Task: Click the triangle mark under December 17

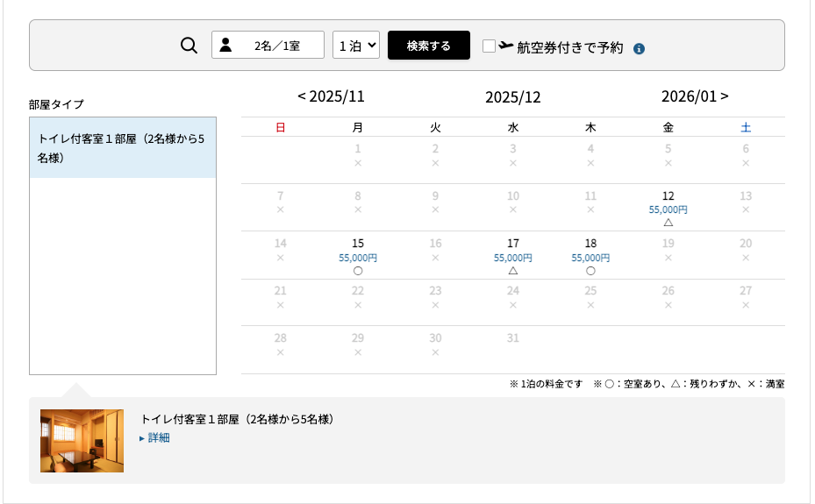Action: click(513, 271)
